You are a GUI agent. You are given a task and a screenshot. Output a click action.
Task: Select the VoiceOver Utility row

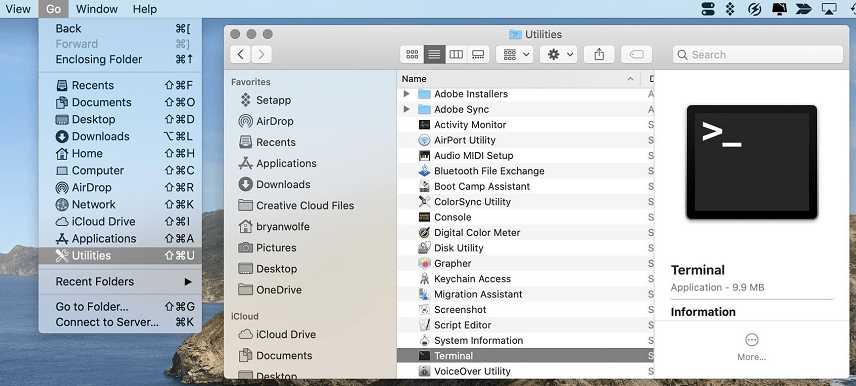tap(525, 371)
